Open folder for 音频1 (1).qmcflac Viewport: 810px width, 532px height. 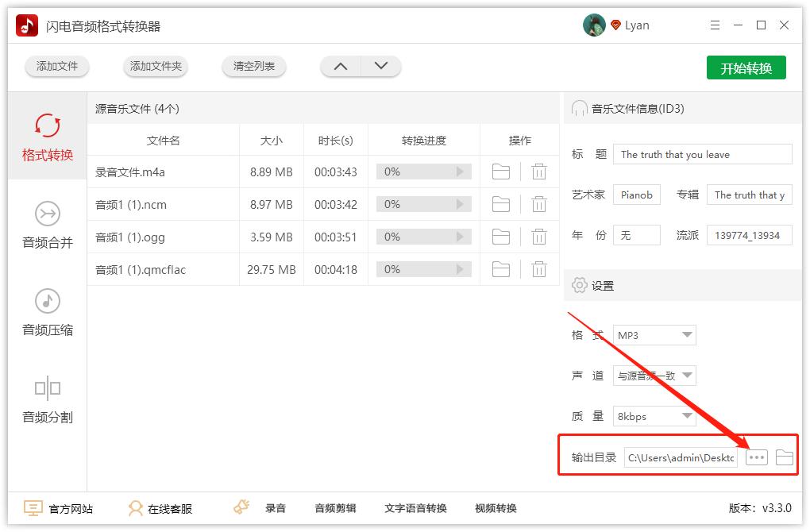(500, 270)
